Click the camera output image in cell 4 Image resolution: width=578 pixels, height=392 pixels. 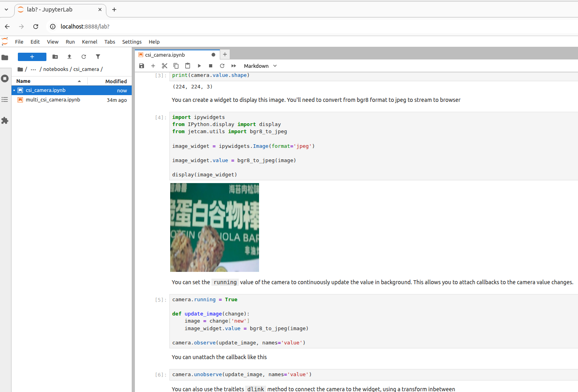(215, 228)
